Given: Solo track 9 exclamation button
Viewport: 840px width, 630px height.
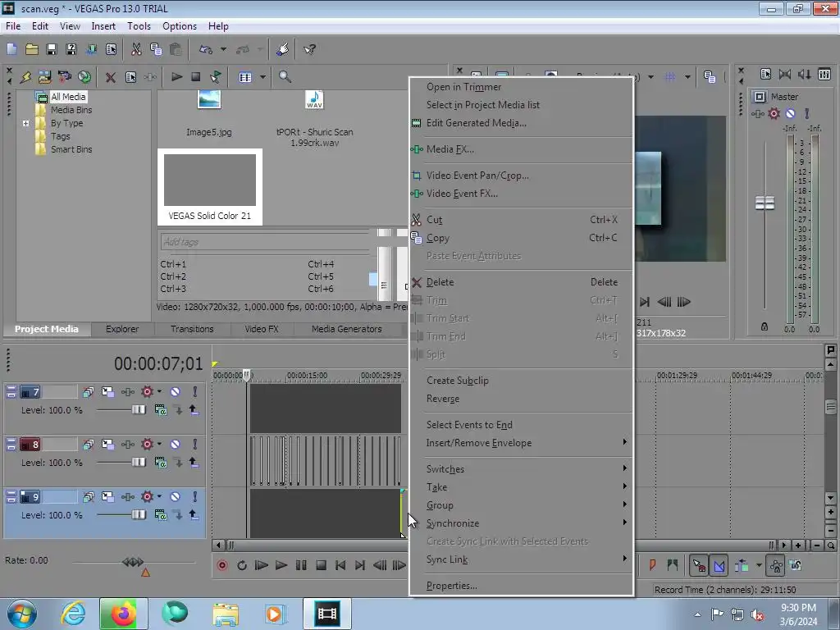Looking at the screenshot, I should (x=195, y=497).
